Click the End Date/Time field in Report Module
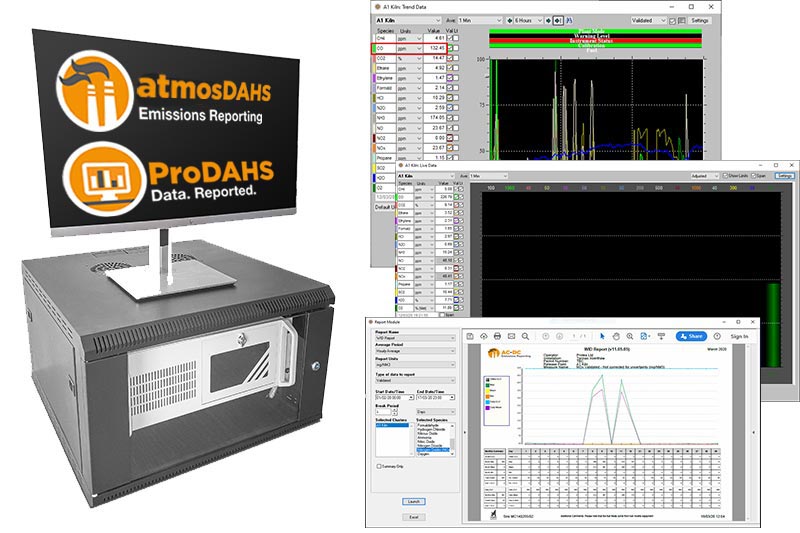Screen dimensions: 800x533 point(436,397)
